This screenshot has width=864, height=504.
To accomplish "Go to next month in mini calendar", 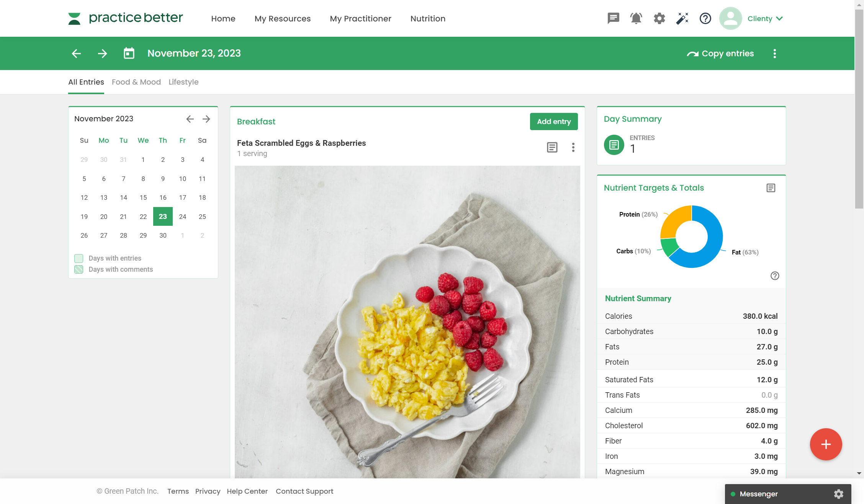I will pos(206,119).
